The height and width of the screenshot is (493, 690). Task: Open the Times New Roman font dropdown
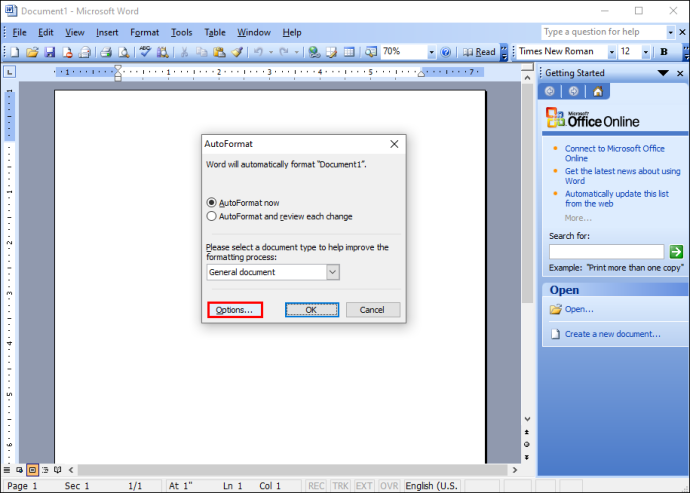tap(611, 52)
